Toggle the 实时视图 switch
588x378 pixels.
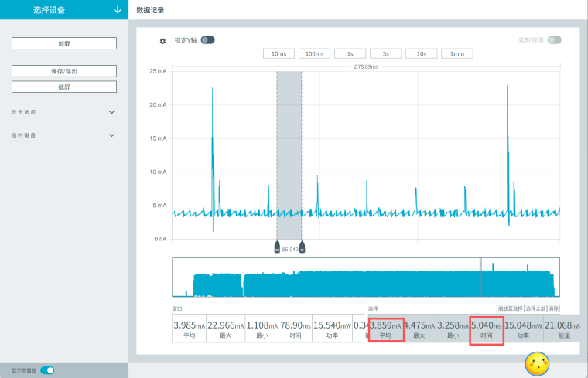[554, 39]
